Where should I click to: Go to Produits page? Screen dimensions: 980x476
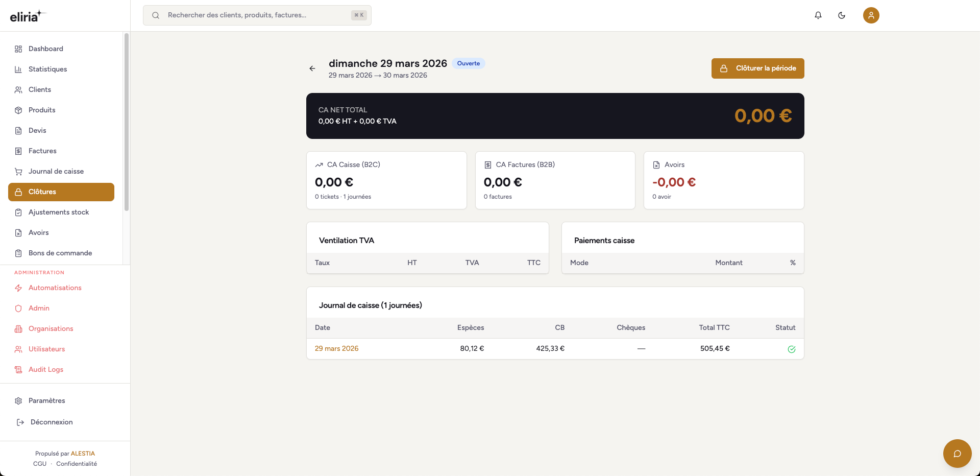pos(61,110)
